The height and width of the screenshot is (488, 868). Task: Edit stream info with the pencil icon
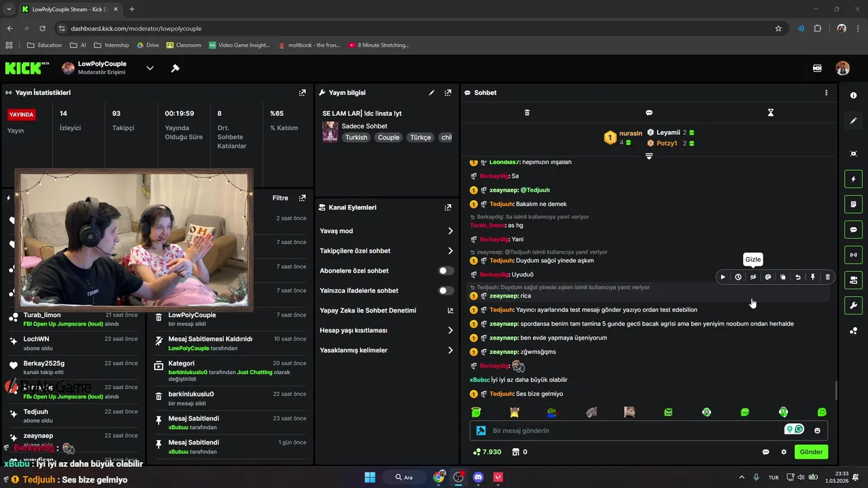click(431, 92)
